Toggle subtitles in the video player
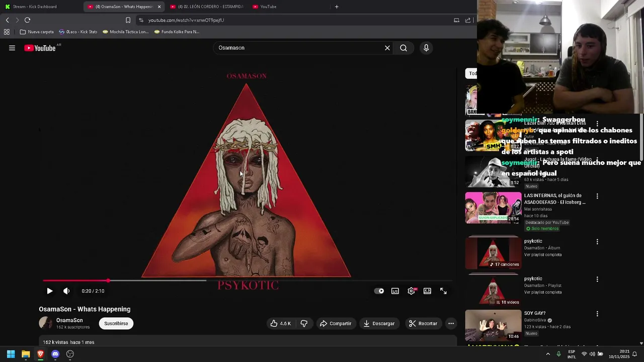The width and height of the screenshot is (644, 362). (x=395, y=291)
